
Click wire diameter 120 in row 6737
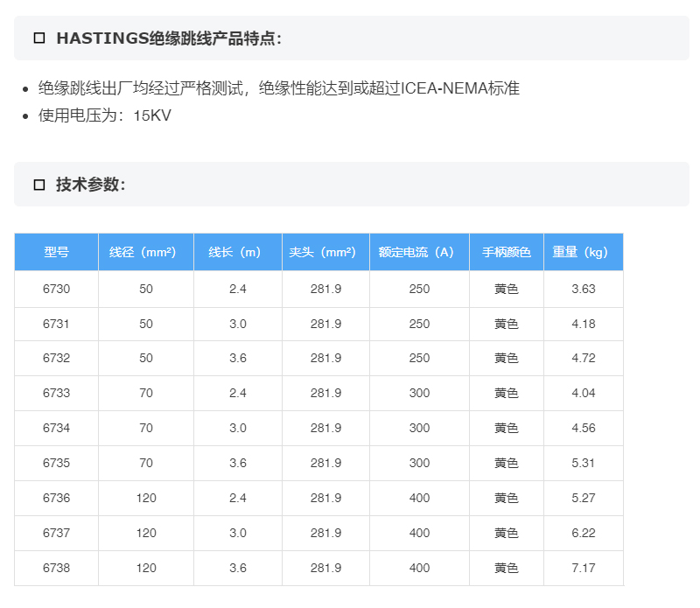[146, 533]
